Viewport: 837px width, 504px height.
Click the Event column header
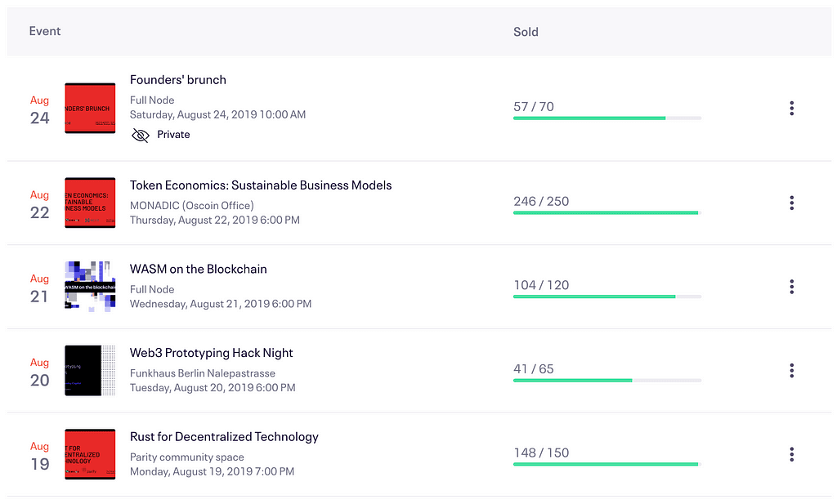[45, 31]
